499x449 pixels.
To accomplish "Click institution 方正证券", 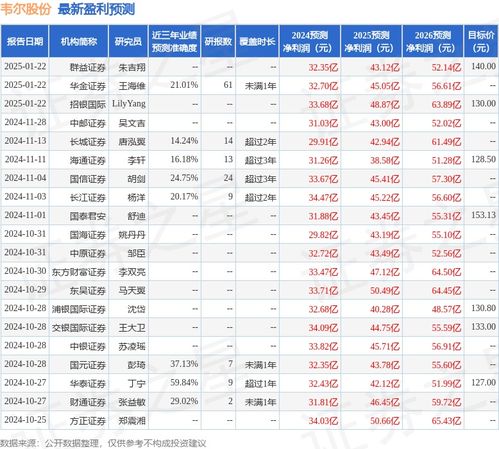I will click(x=88, y=421).
